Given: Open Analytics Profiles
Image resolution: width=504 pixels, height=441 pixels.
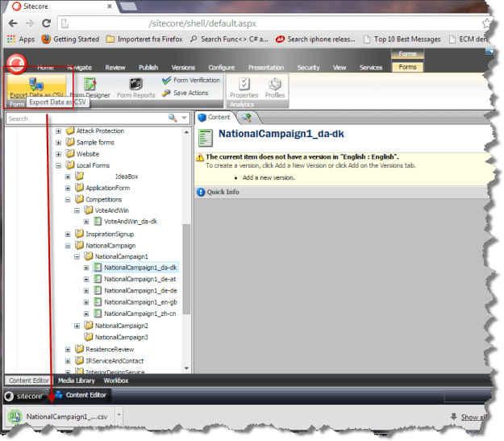Looking at the screenshot, I should [x=275, y=87].
